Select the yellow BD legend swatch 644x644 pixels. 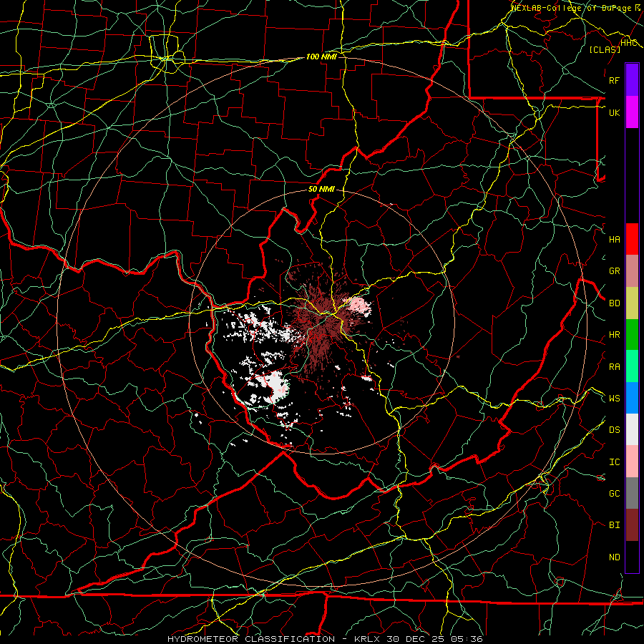(x=632, y=303)
